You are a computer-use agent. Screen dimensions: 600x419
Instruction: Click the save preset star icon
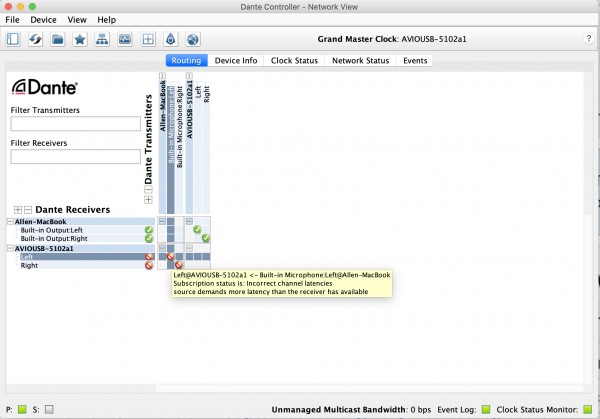click(x=80, y=39)
